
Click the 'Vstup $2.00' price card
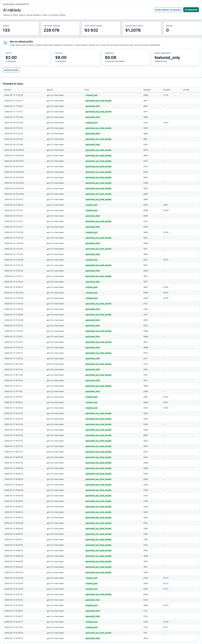(26, 57)
